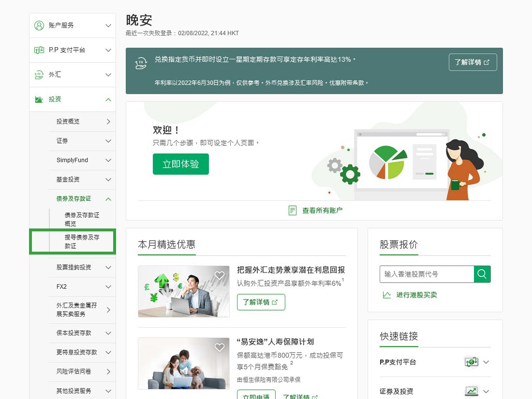
Task: Expand the FX2 submenu chevron
Action: click(108, 287)
